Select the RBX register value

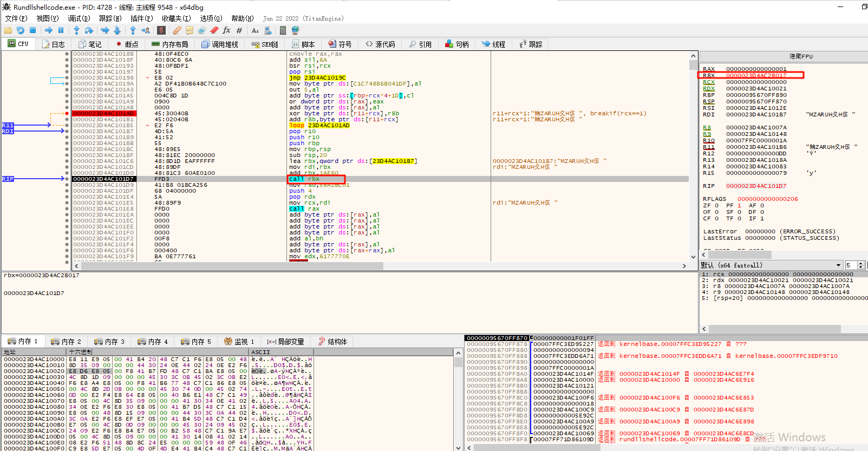point(756,76)
